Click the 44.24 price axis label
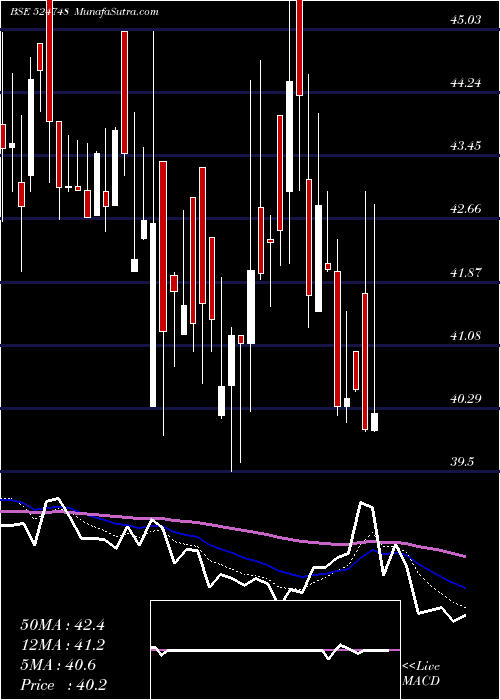This screenshot has width=500, height=700. [468, 83]
